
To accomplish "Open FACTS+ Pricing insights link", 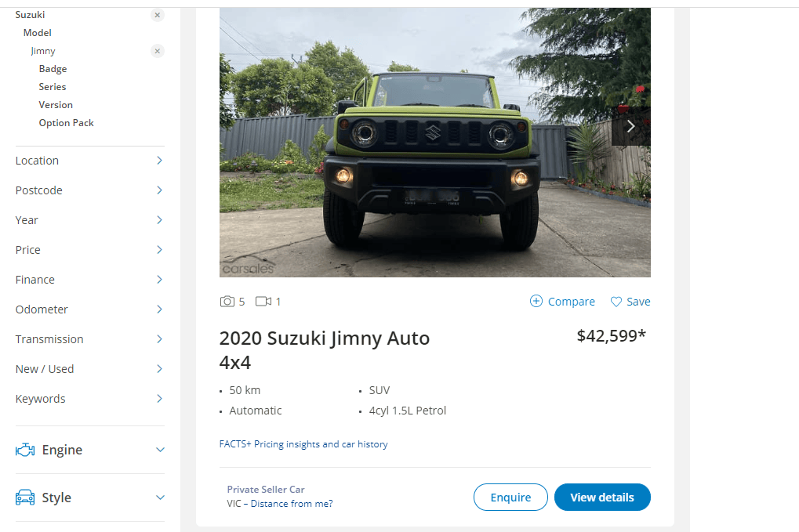I will (x=303, y=444).
